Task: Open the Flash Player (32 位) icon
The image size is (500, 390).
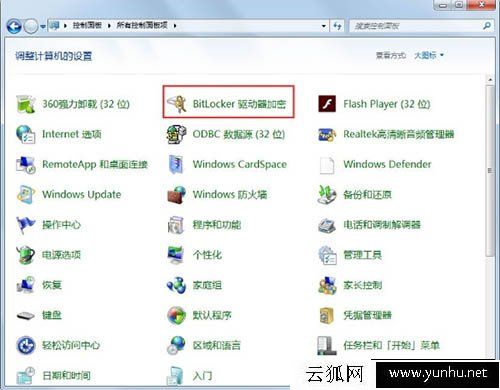Action: click(x=327, y=104)
